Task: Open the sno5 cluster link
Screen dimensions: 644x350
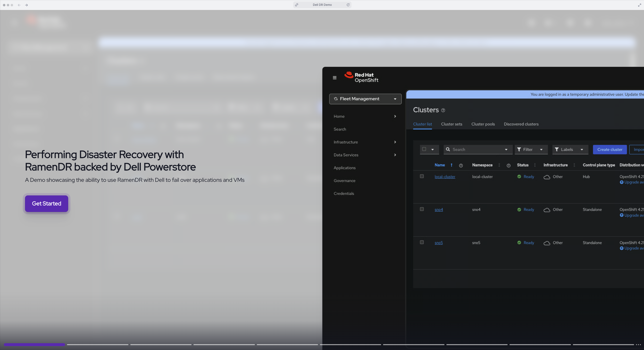Action: (x=438, y=243)
